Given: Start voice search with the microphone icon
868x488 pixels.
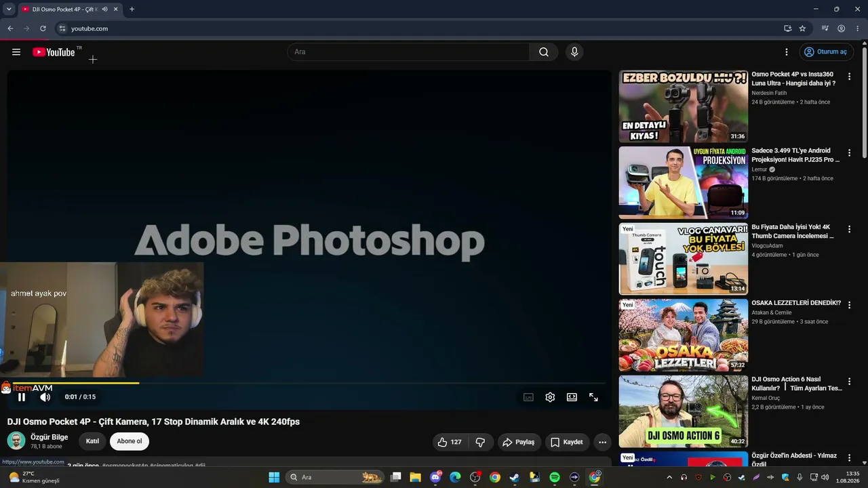Looking at the screenshot, I should (574, 52).
